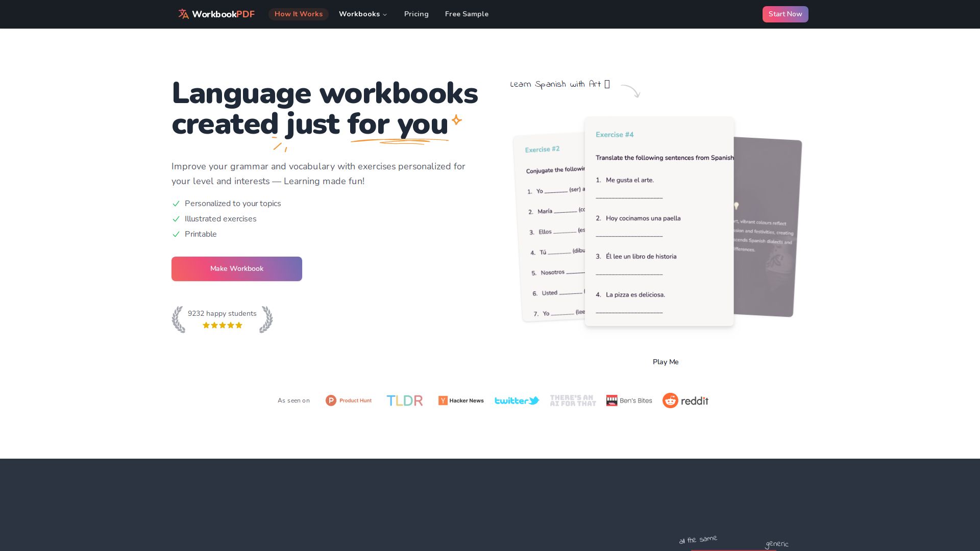Click the TLDR logo
The image size is (980, 551).
click(405, 400)
